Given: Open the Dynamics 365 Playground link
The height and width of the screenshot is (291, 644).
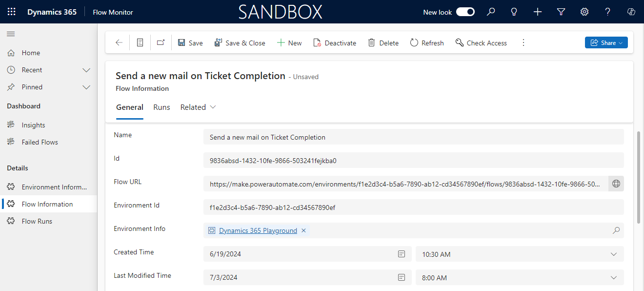Looking at the screenshot, I should [258, 230].
